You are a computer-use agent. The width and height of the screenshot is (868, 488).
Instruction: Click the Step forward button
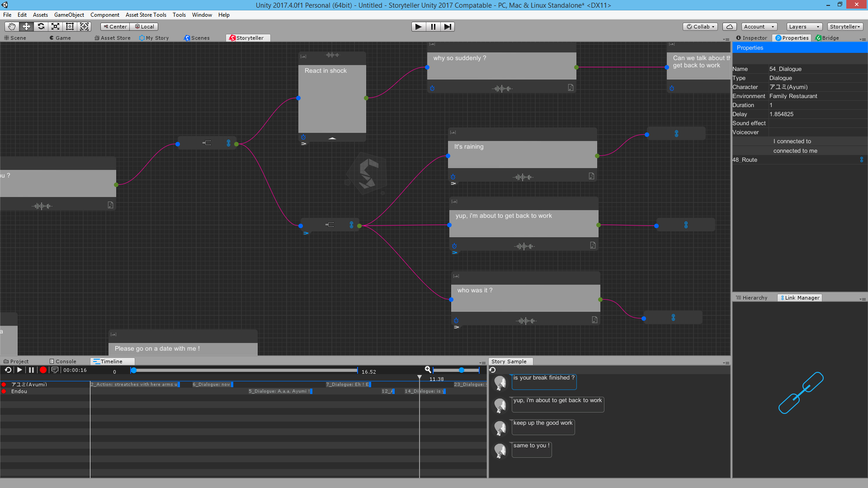447,27
